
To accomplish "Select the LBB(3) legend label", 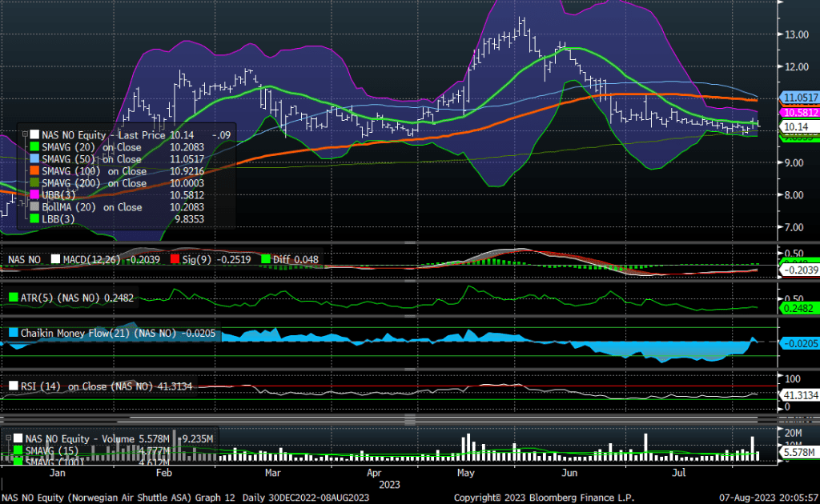I will coord(58,219).
